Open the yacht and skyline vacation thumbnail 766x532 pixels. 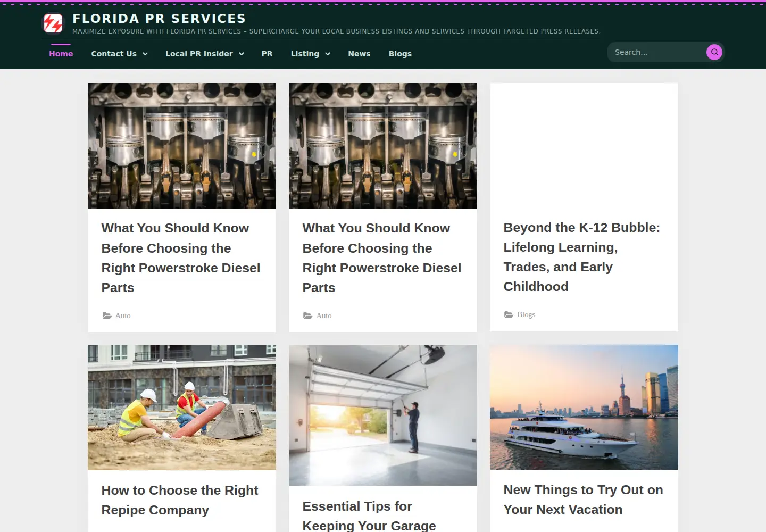click(x=584, y=407)
